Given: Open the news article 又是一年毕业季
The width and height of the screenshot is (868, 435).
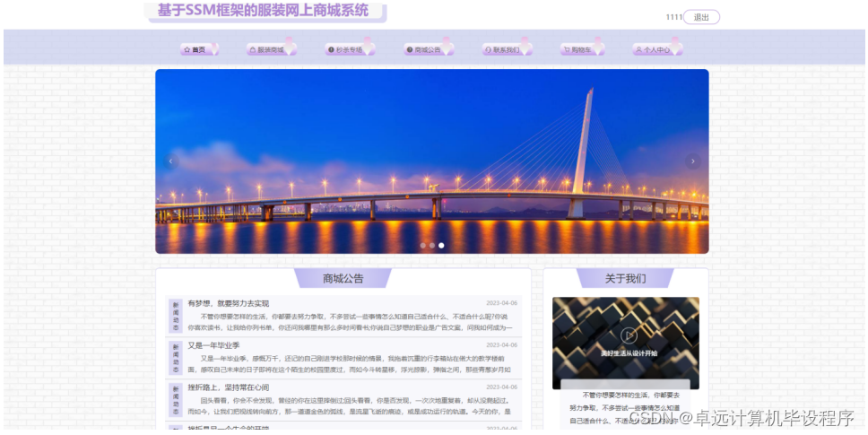Looking at the screenshot, I should (213, 345).
